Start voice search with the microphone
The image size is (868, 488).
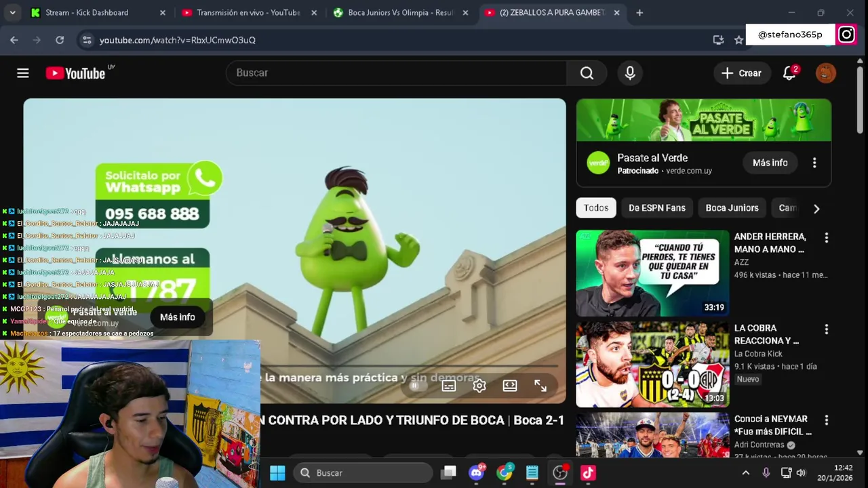coord(630,73)
